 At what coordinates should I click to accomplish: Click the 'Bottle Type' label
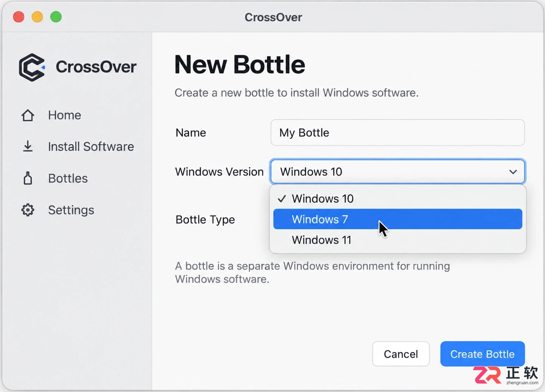pyautogui.click(x=205, y=220)
